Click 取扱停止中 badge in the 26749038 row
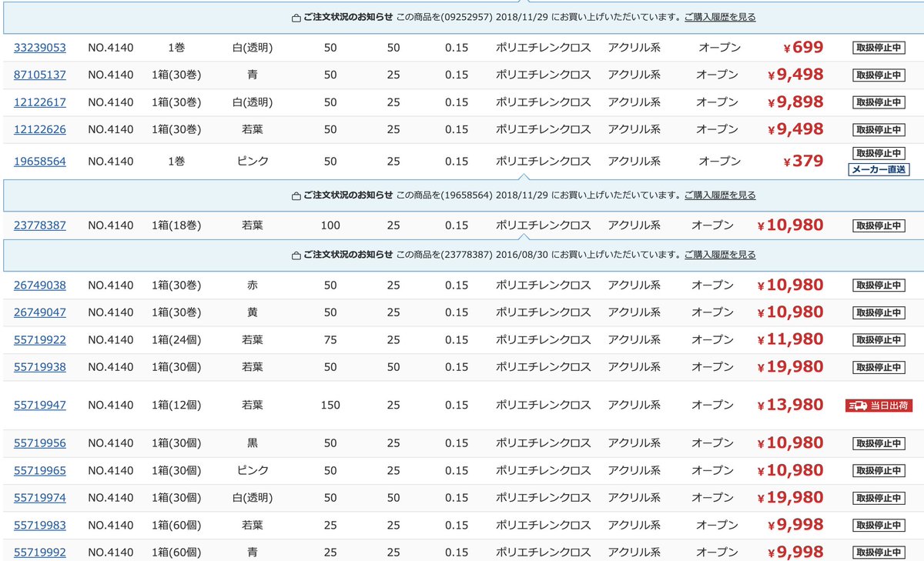The height and width of the screenshot is (561, 924). [879, 286]
